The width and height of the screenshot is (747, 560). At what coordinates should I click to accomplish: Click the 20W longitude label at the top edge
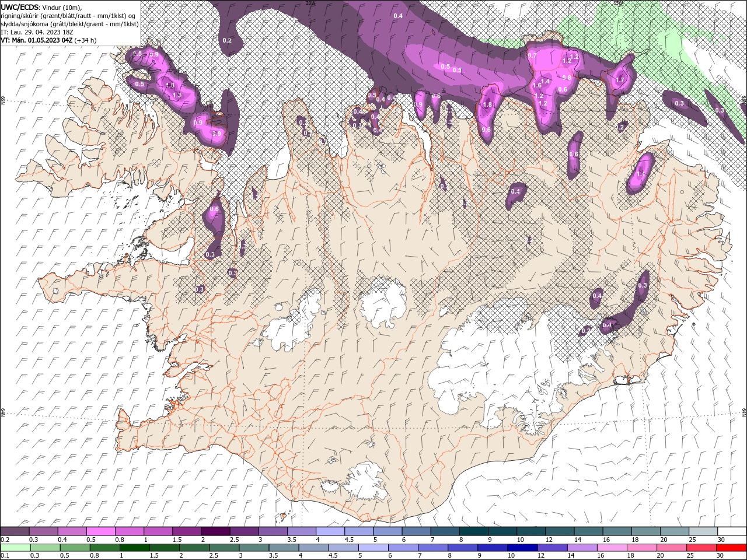(310, 2)
